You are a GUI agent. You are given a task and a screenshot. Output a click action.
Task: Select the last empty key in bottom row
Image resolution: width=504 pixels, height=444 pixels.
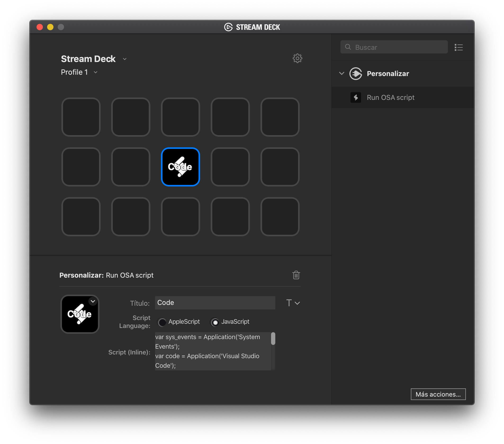280,217
